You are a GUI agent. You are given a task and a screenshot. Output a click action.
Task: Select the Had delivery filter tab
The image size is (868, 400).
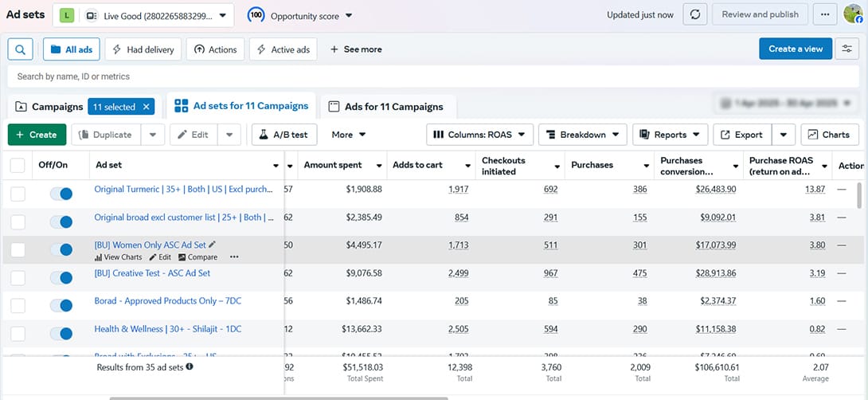(x=143, y=49)
